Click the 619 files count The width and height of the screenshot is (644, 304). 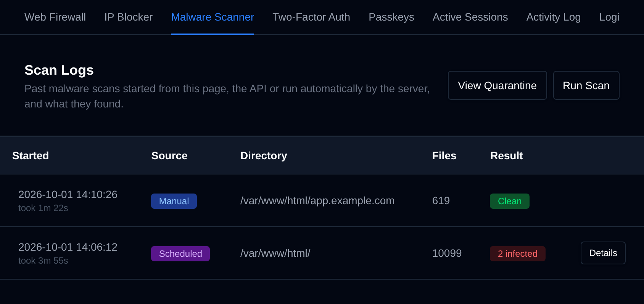click(441, 201)
